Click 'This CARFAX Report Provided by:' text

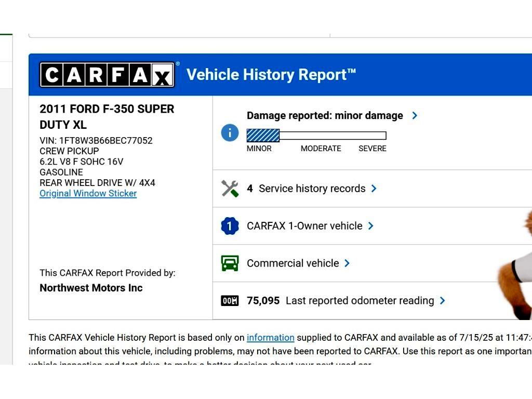pos(107,273)
